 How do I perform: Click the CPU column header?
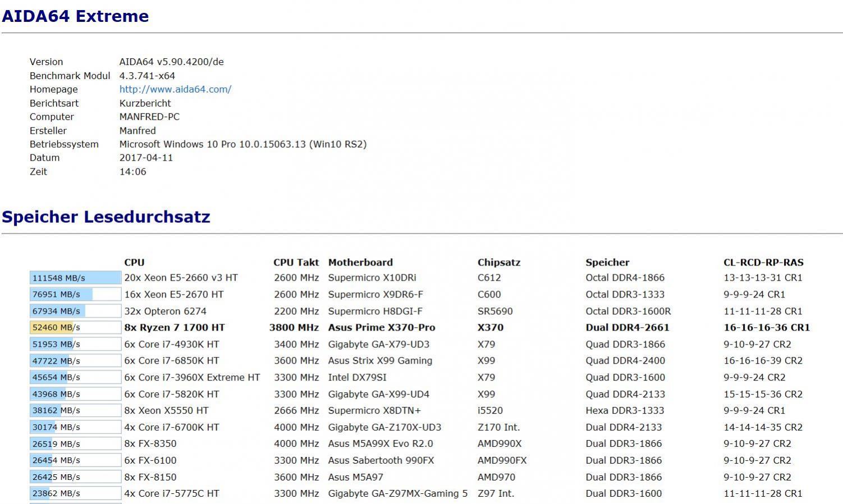coord(134,262)
